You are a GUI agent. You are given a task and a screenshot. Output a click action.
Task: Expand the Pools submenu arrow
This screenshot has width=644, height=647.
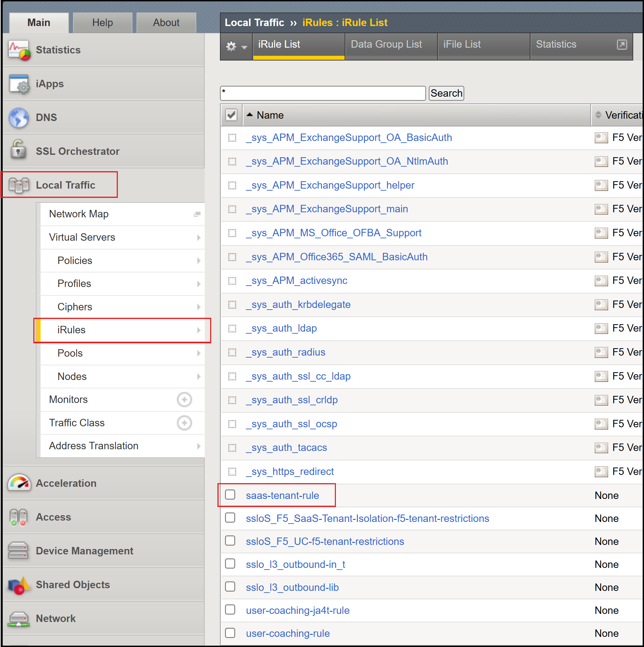click(199, 353)
